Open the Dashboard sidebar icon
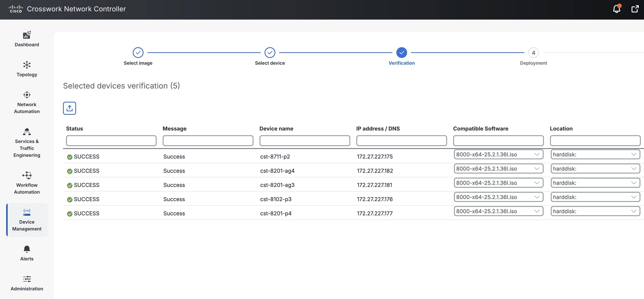This screenshot has width=644, height=299. pos(27,35)
